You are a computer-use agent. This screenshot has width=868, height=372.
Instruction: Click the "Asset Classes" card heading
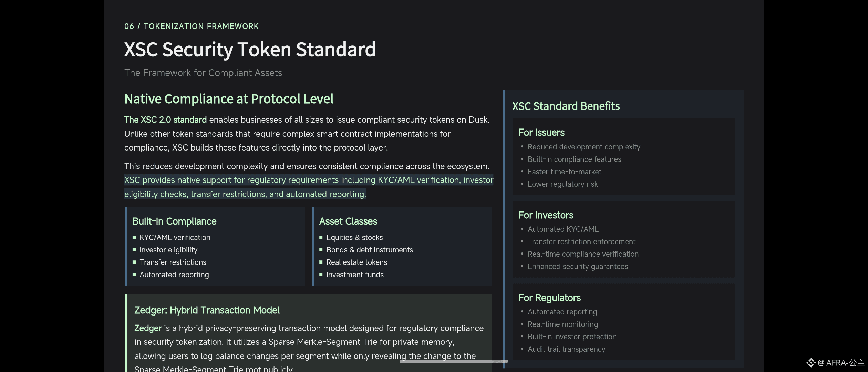click(348, 221)
